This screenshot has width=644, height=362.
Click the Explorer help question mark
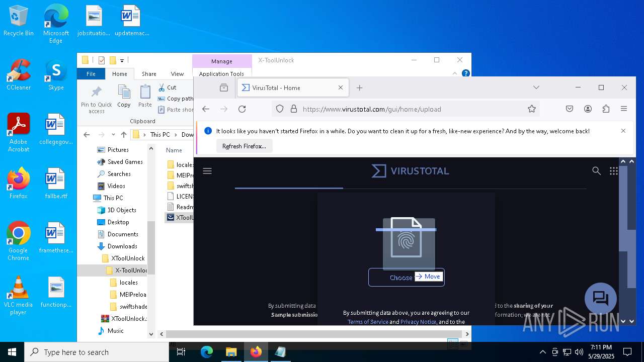click(466, 73)
